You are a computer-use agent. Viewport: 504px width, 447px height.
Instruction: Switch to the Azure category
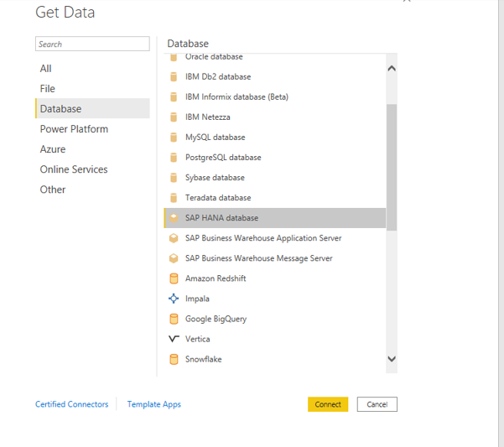click(x=53, y=149)
